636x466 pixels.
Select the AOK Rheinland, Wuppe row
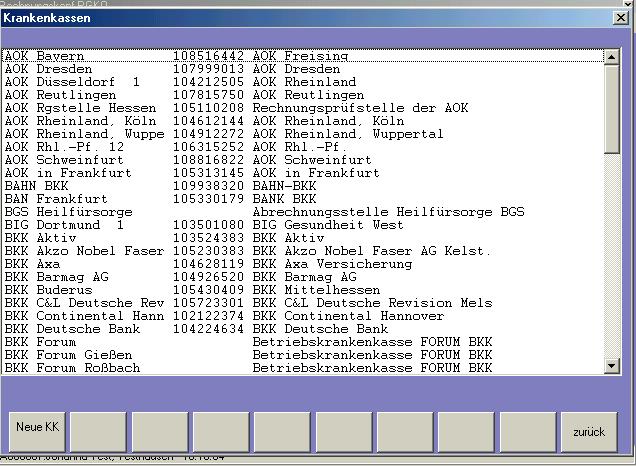(x=303, y=133)
